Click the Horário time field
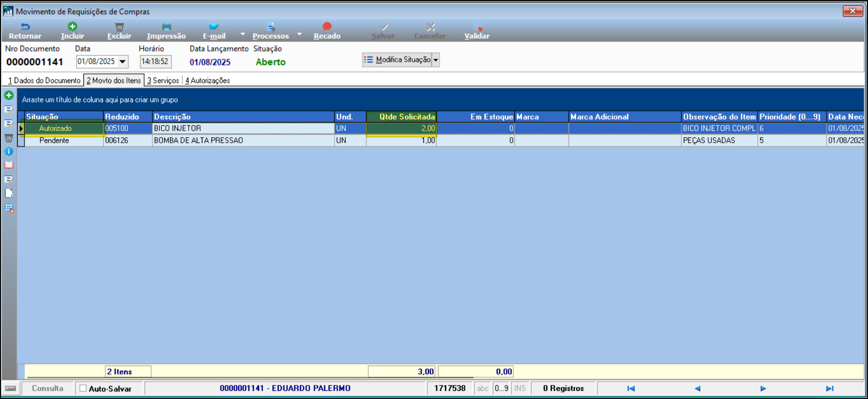Screen dimensions: 868x399 [155, 62]
